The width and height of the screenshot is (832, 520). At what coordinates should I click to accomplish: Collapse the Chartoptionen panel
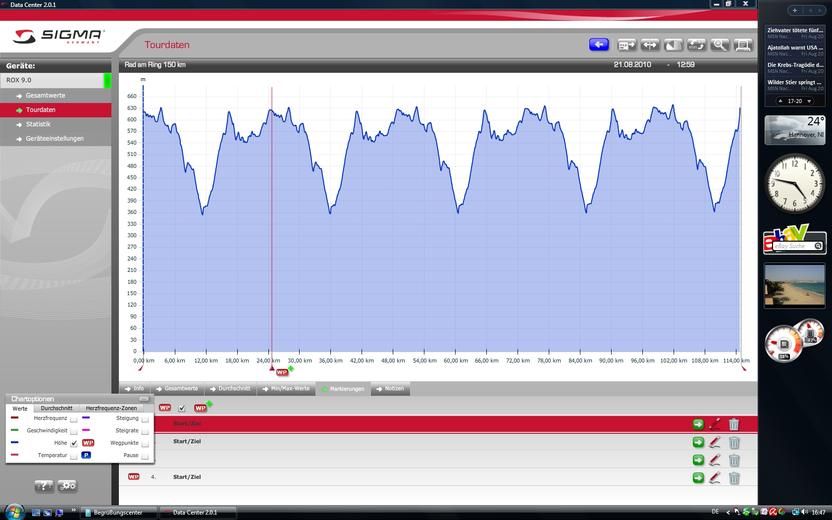[144, 398]
